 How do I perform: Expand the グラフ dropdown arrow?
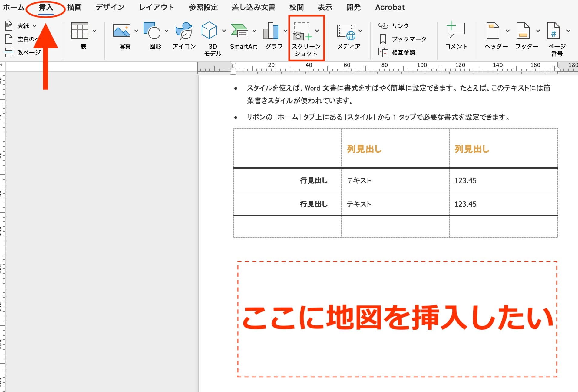click(285, 31)
